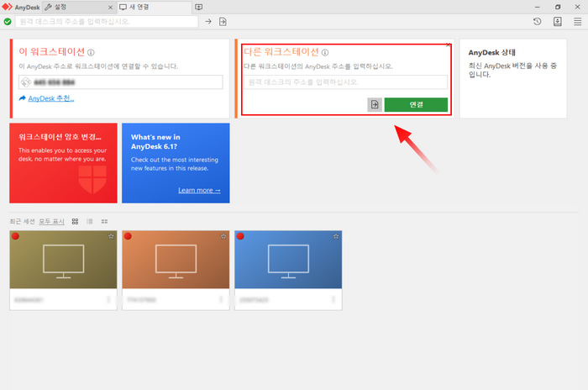The image size is (588, 390).
Task: Restore down the AnyDesk window
Action: tap(558, 7)
